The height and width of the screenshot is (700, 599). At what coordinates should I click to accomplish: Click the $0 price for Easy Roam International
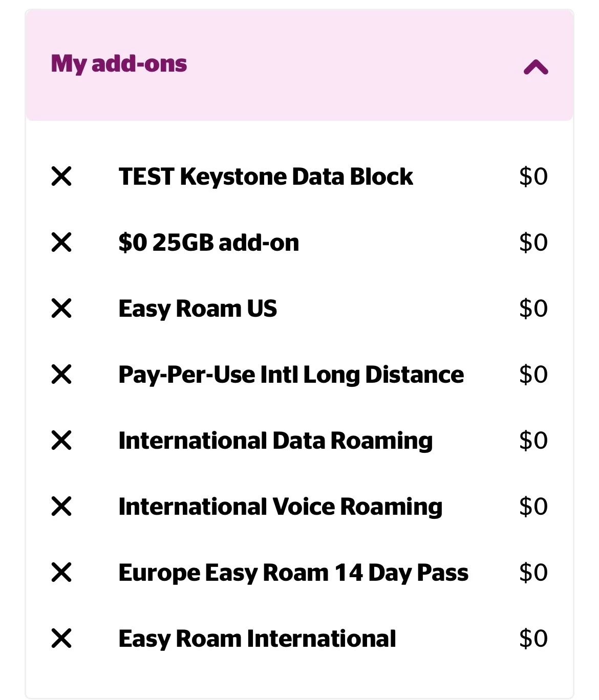533,639
